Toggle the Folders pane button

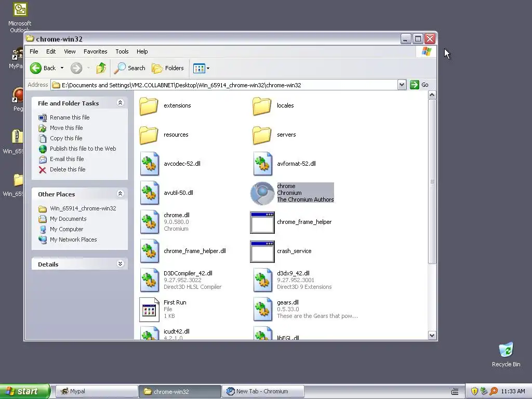pos(168,68)
